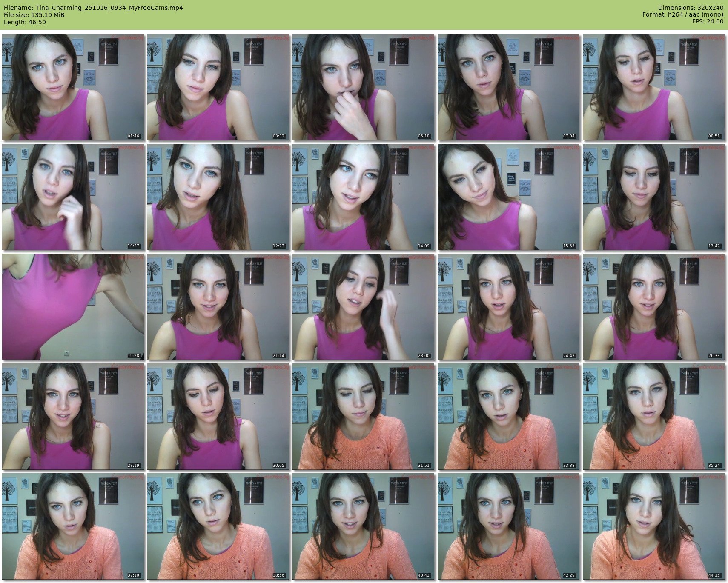The height and width of the screenshot is (583, 728).
Task: Select the thumbnail timestamped 10:37
Action: 73,197
